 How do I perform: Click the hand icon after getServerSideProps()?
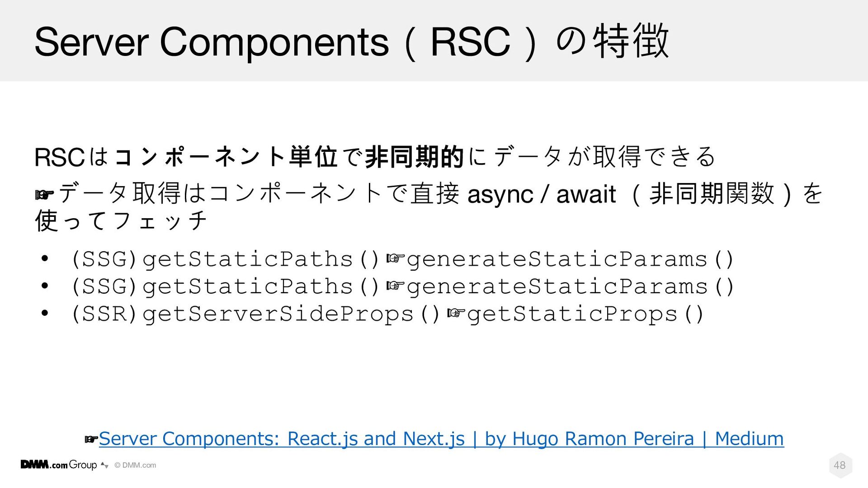(x=456, y=313)
